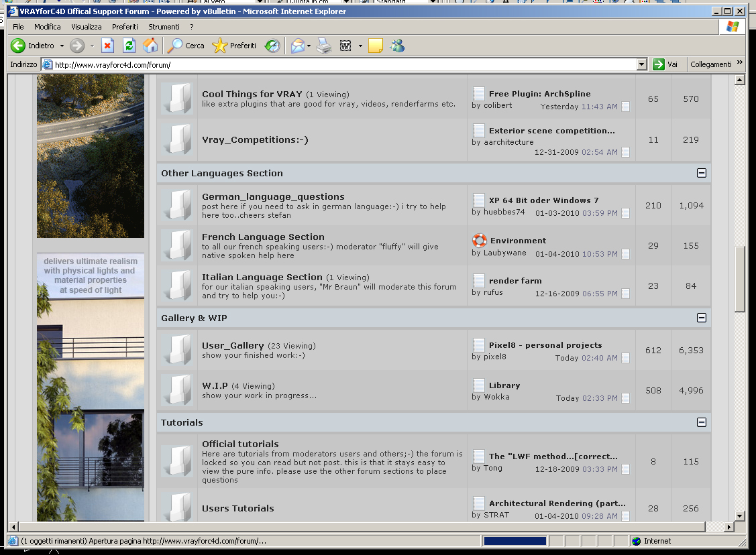Viewport: 756px width, 555px height.
Task: Open the Preferiti menu in menu bar
Action: (x=125, y=27)
